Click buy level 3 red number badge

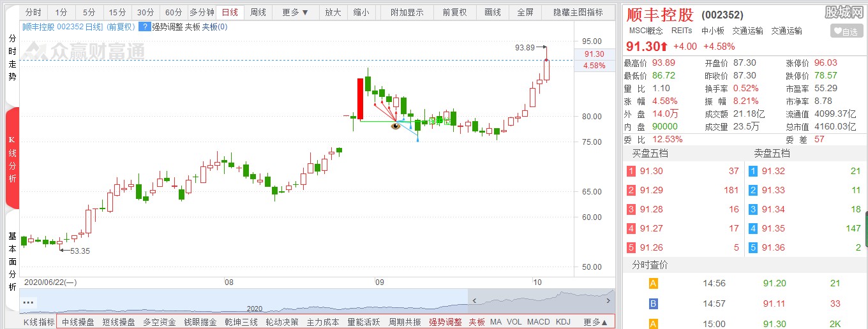(x=631, y=209)
